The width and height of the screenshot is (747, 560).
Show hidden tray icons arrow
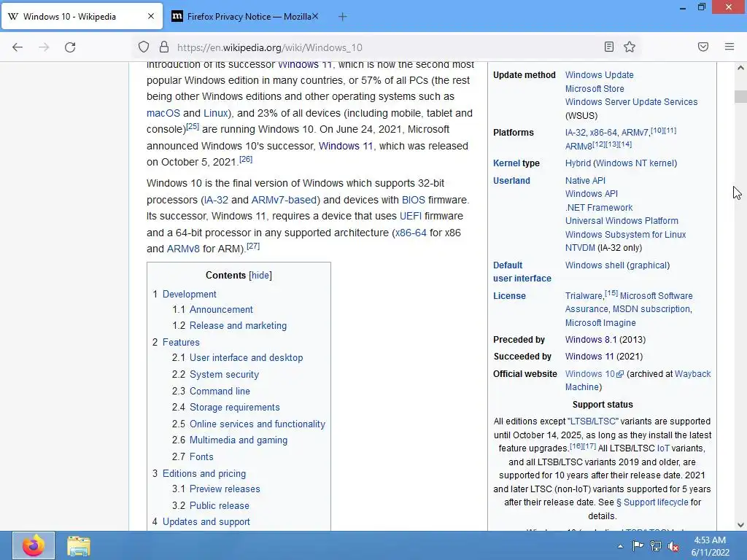tap(620, 546)
